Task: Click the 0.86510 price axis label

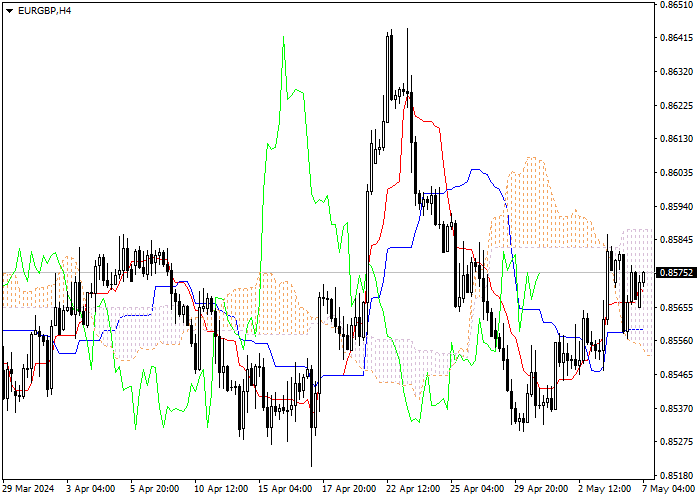Action: [x=676, y=5]
